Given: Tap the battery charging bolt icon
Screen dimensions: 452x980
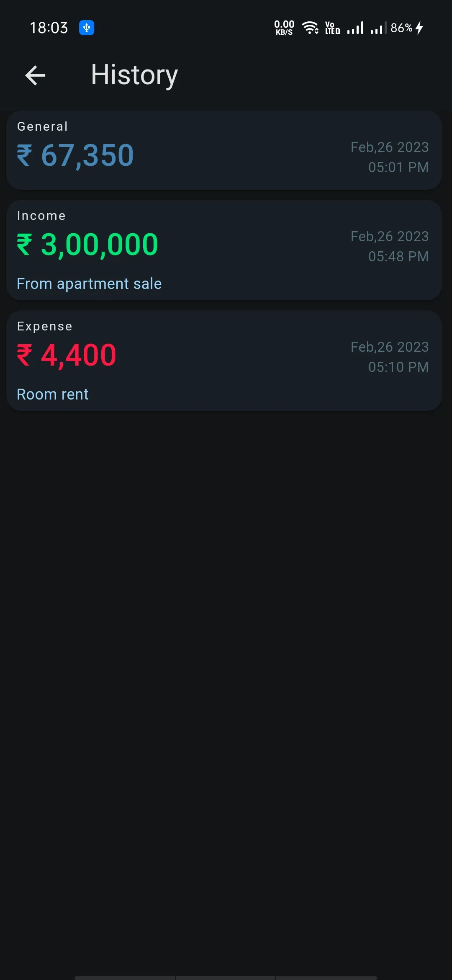Looking at the screenshot, I should [419, 28].
